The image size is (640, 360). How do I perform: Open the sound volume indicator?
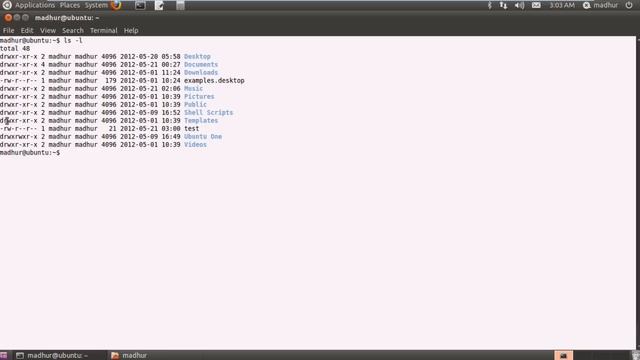(519, 5)
